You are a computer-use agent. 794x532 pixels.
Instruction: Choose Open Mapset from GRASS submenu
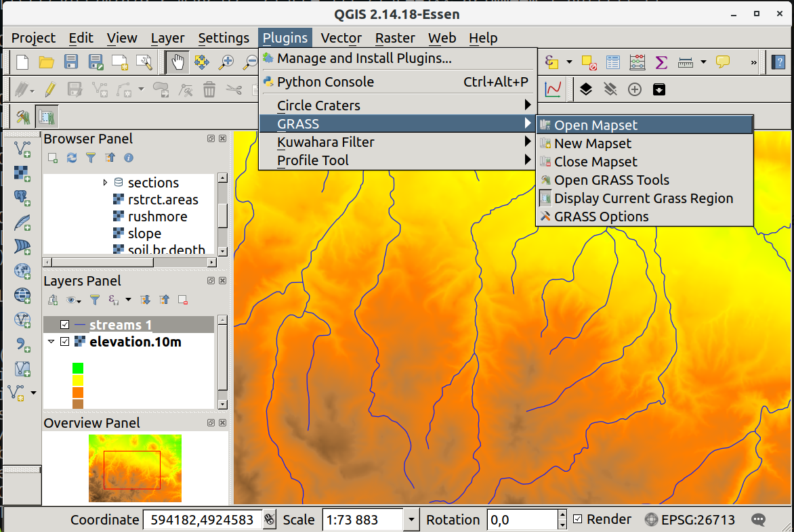[x=645, y=125]
